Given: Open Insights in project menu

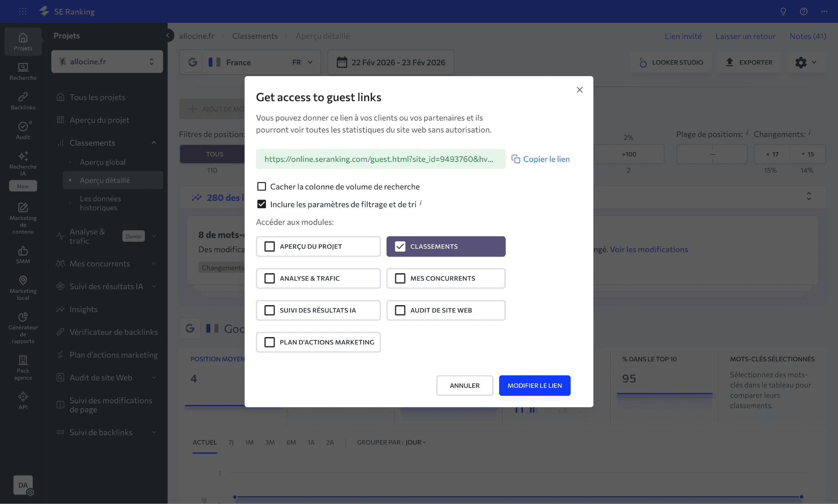Looking at the screenshot, I should click(83, 309).
